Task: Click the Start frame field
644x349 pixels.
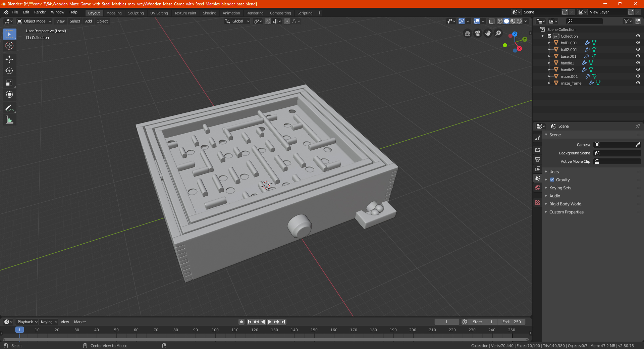Action: click(483, 322)
